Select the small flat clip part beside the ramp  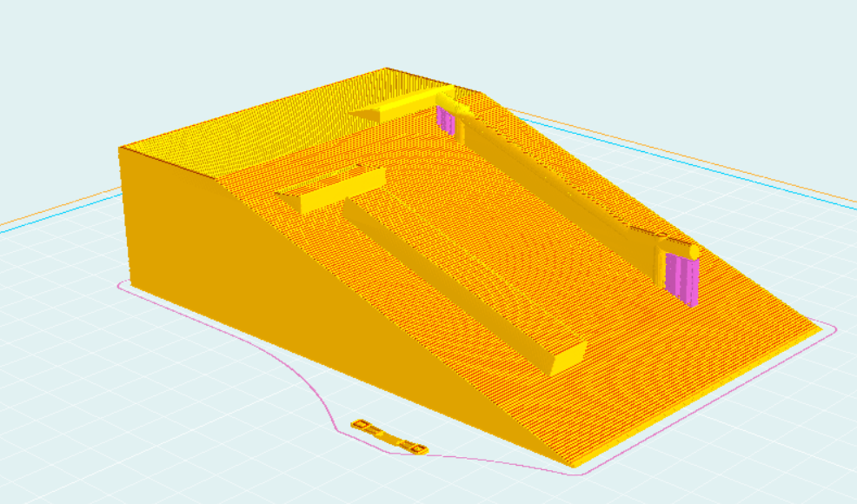coord(389,437)
